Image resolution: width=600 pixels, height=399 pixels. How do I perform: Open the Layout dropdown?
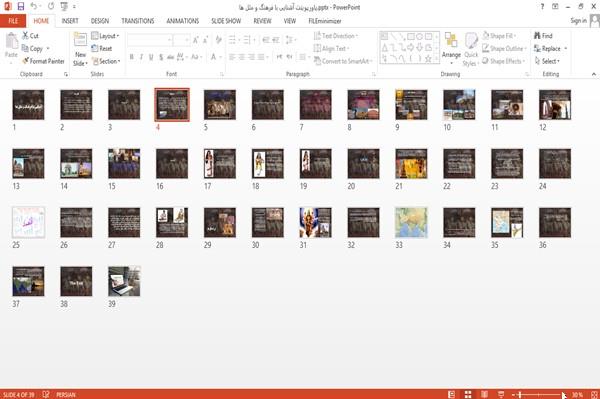(105, 36)
